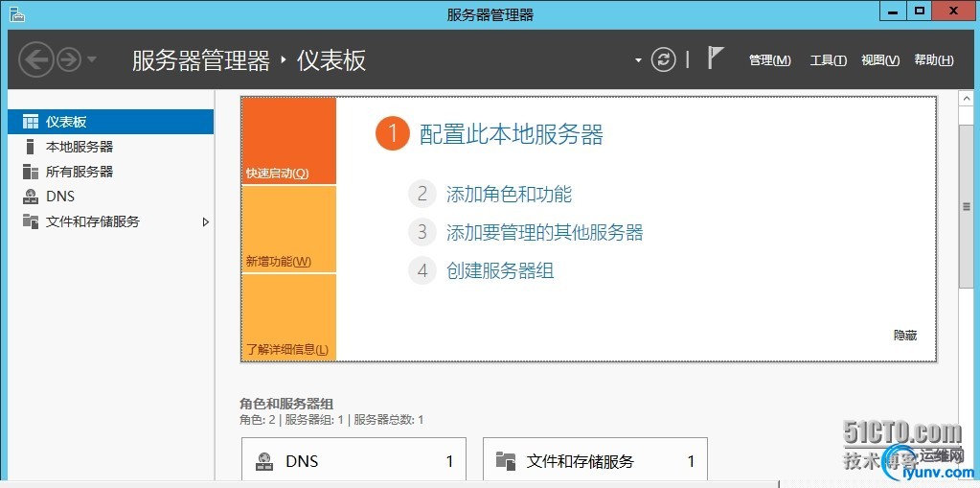Click the step 4 circle
The image size is (980, 488).
tap(422, 270)
